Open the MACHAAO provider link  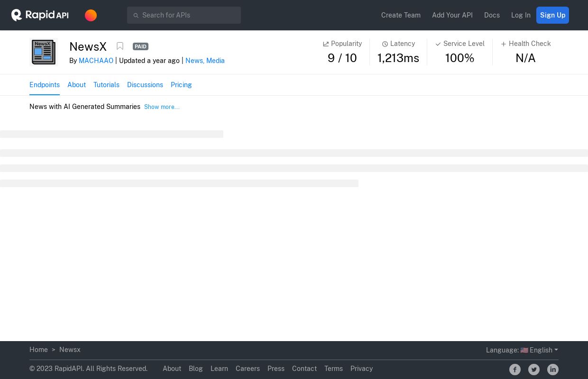[96, 61]
